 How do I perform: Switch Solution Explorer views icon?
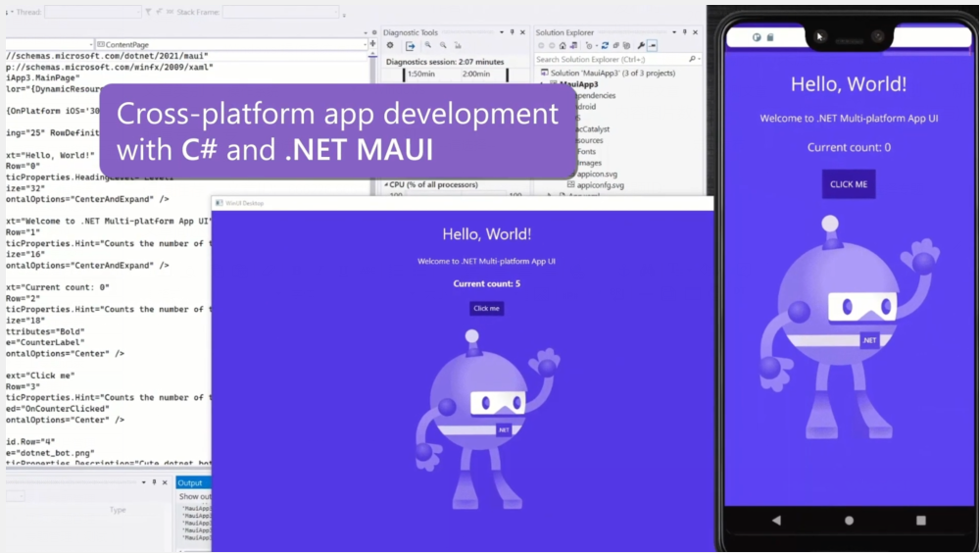click(x=573, y=46)
